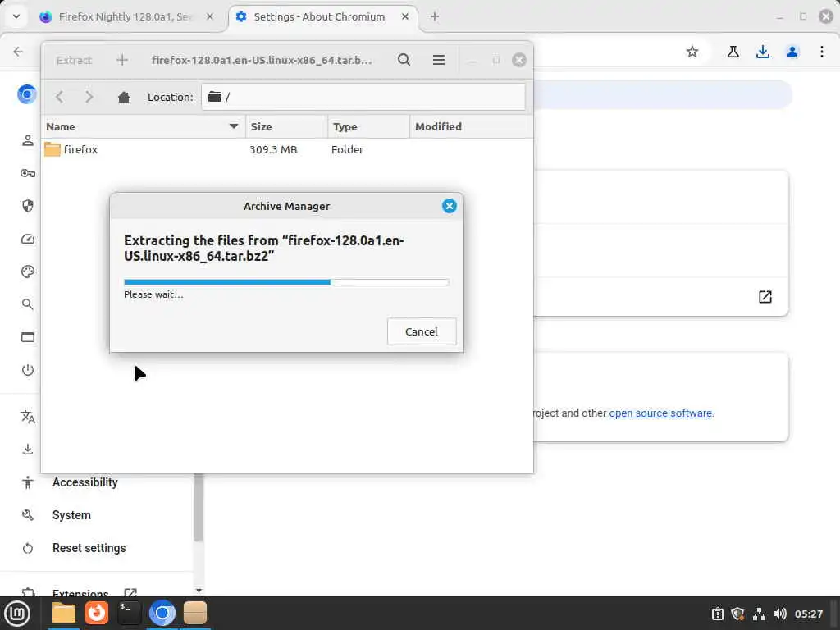840x630 pixels.
Task: Open the taskbar clock 05:27
Action: tap(808, 614)
